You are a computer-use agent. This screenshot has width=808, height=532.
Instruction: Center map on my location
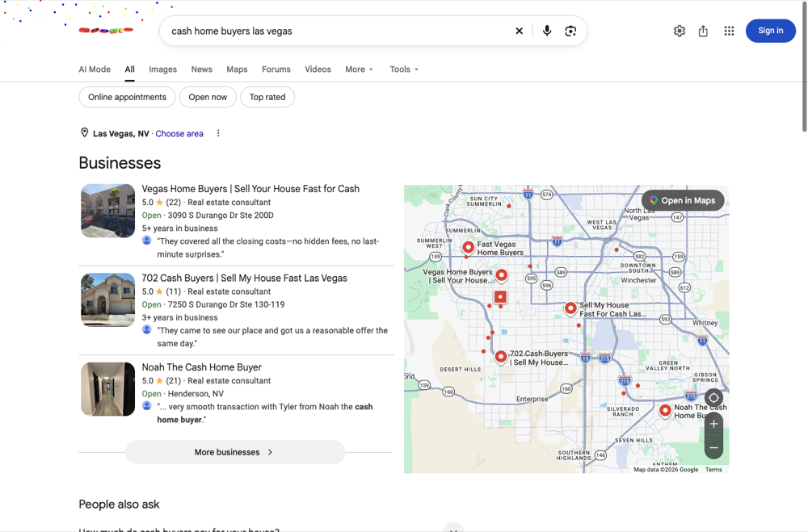pyautogui.click(x=713, y=397)
